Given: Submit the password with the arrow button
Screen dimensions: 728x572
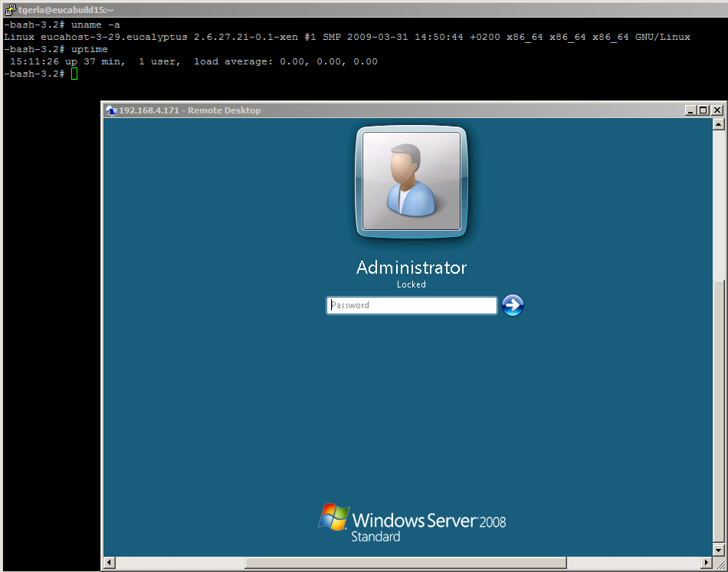Looking at the screenshot, I should pos(512,305).
